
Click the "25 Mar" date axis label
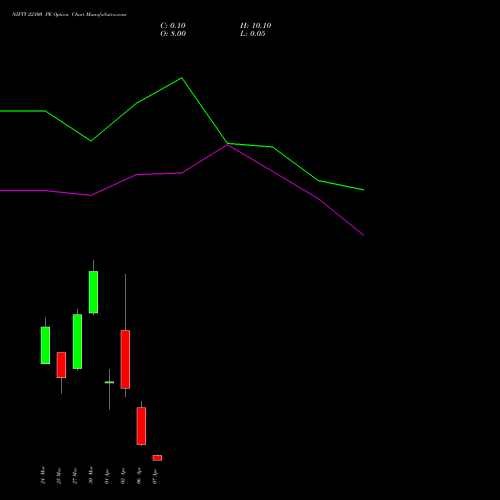(x=59, y=475)
